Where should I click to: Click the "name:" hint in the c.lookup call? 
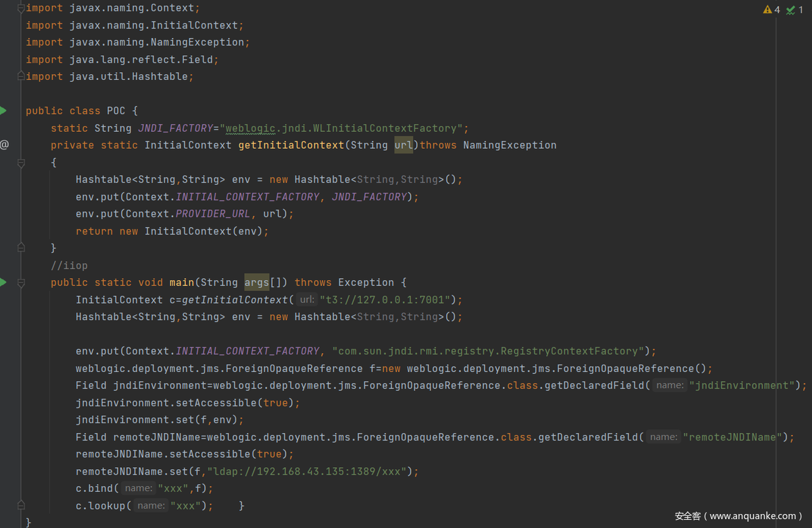[x=151, y=505]
